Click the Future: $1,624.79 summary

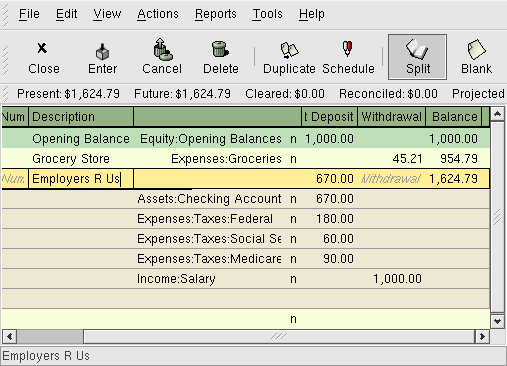point(182,94)
